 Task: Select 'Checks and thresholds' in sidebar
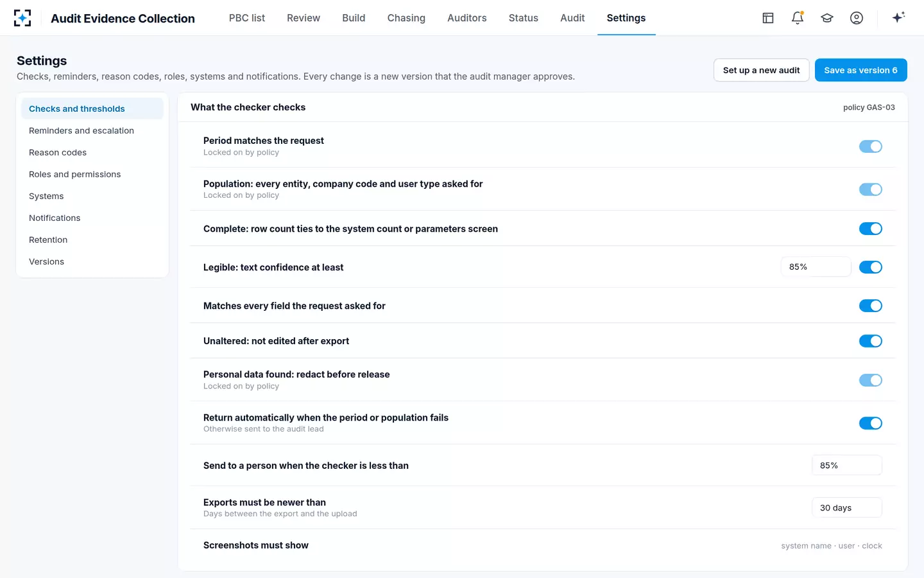pos(92,109)
